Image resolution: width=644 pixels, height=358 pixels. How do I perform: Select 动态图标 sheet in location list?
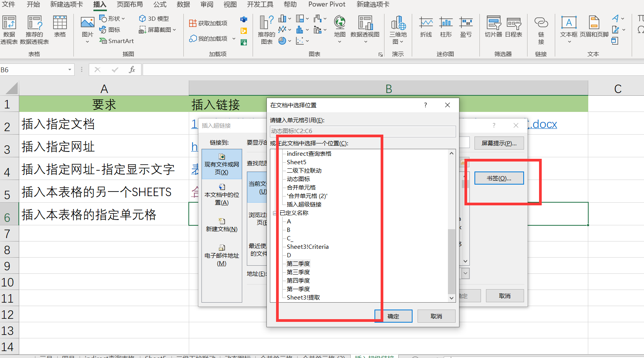pyautogui.click(x=298, y=179)
